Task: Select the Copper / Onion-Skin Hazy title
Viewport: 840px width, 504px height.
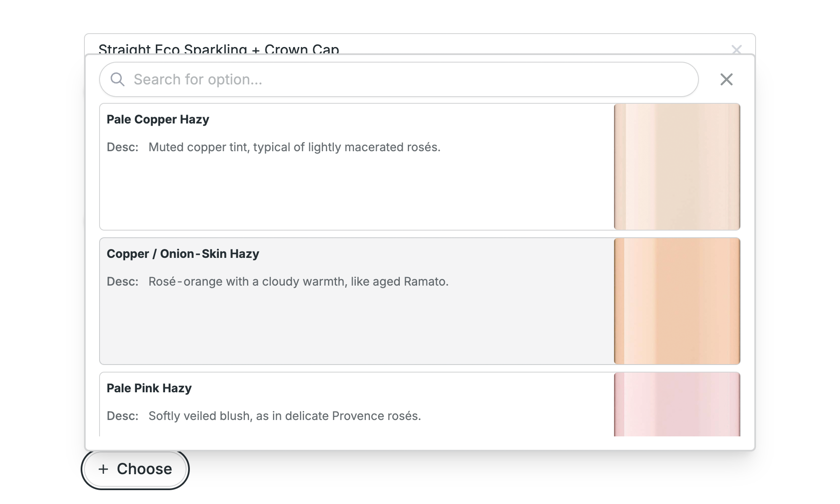Action: click(x=183, y=254)
